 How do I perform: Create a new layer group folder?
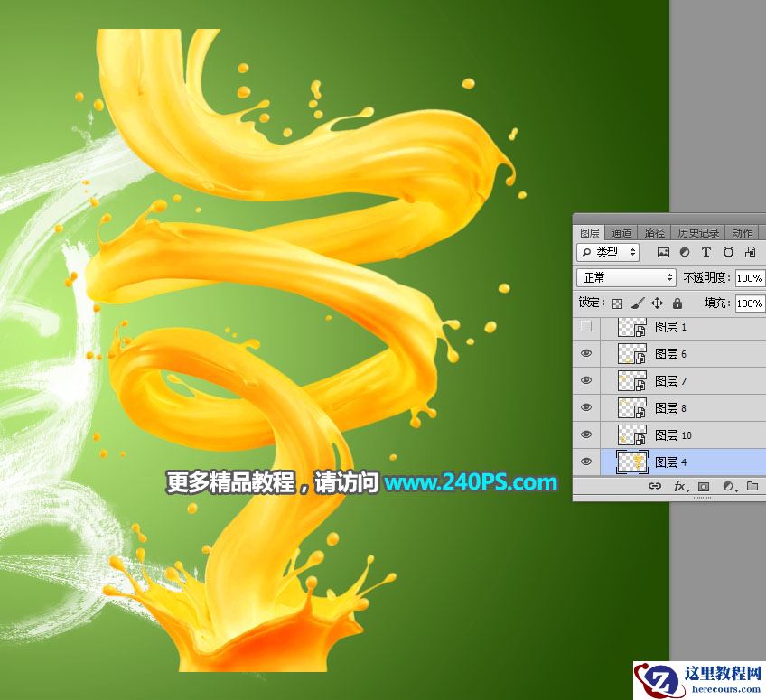pos(752,486)
